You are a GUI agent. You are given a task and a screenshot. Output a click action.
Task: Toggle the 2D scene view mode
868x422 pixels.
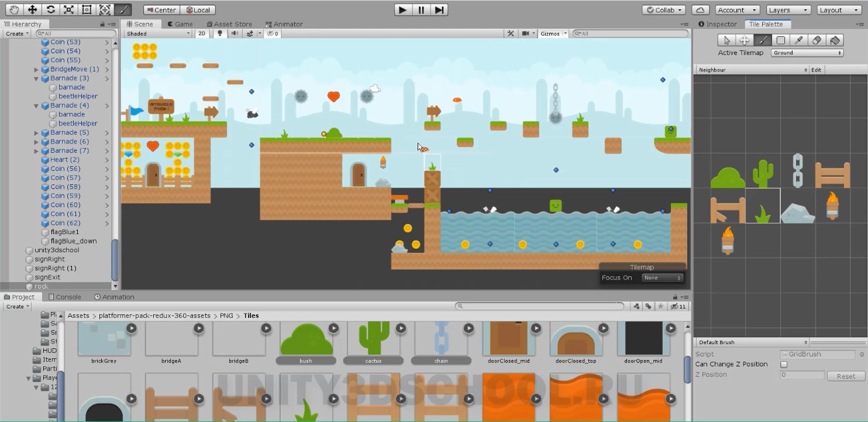[x=202, y=34]
